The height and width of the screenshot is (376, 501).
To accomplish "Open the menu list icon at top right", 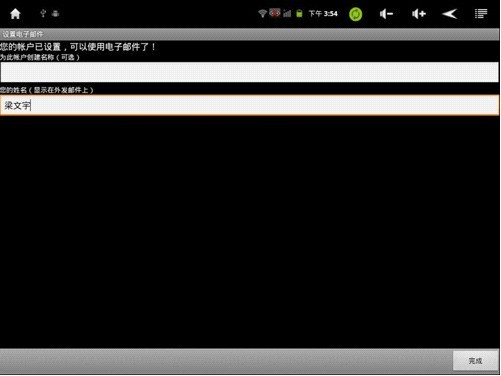I will pyautogui.click(x=481, y=14).
